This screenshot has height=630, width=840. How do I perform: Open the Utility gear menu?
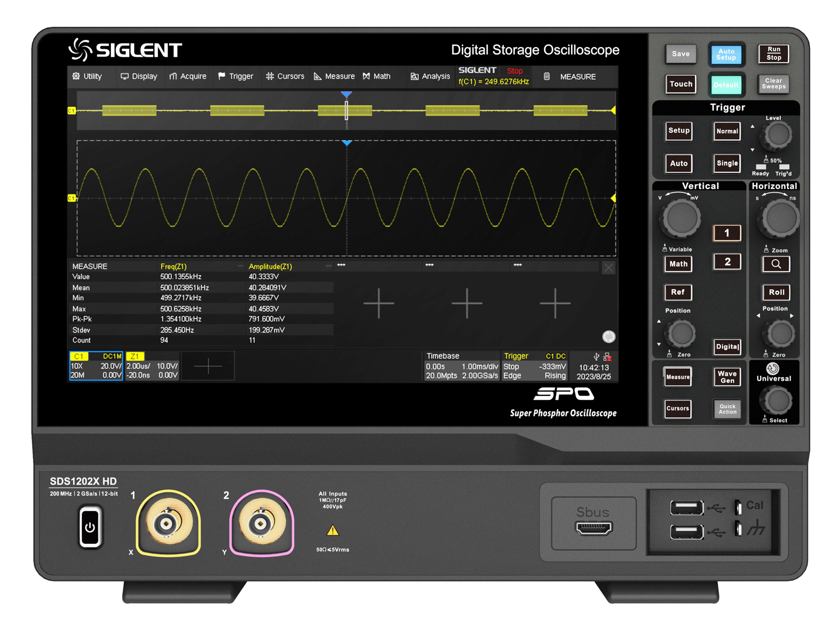point(87,76)
